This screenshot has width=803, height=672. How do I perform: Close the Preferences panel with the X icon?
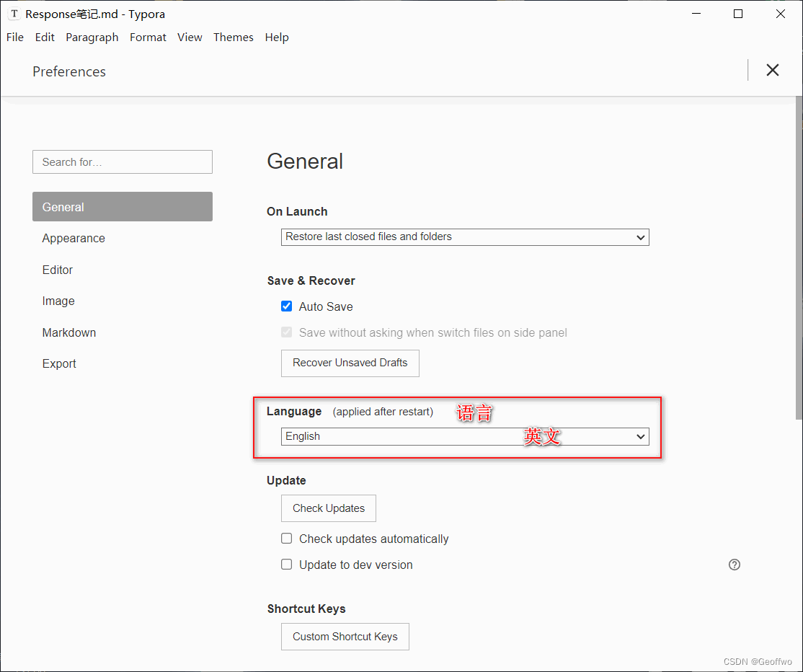(x=772, y=70)
